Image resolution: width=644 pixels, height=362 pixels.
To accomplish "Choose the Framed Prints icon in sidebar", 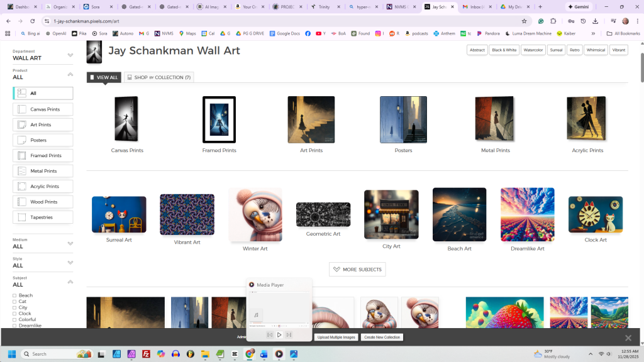I will click(22, 155).
